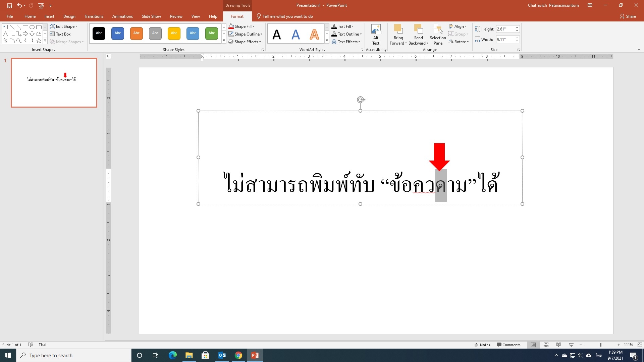This screenshot has height=362, width=644.
Task: Expand the WordArt Styles gallery
Action: tap(327, 41)
